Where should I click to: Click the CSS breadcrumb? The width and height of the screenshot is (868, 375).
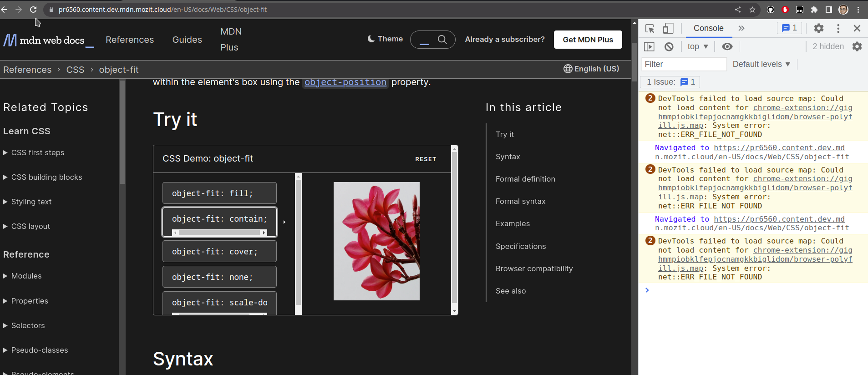75,70
